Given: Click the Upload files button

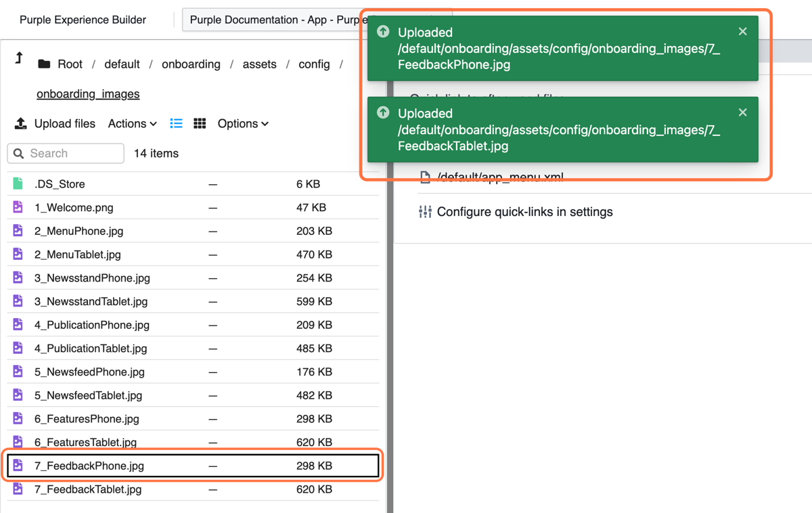Looking at the screenshot, I should [x=55, y=123].
